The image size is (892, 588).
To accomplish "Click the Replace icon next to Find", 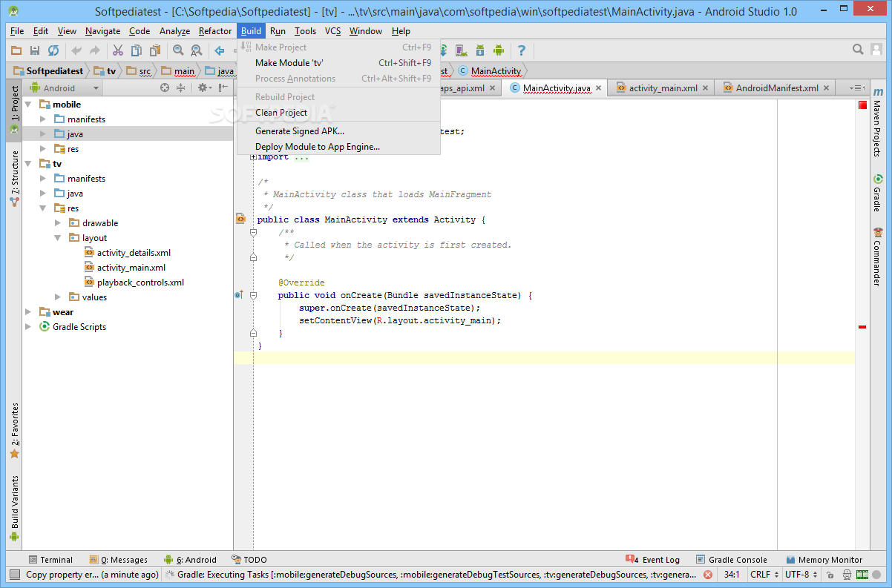I will 197,50.
